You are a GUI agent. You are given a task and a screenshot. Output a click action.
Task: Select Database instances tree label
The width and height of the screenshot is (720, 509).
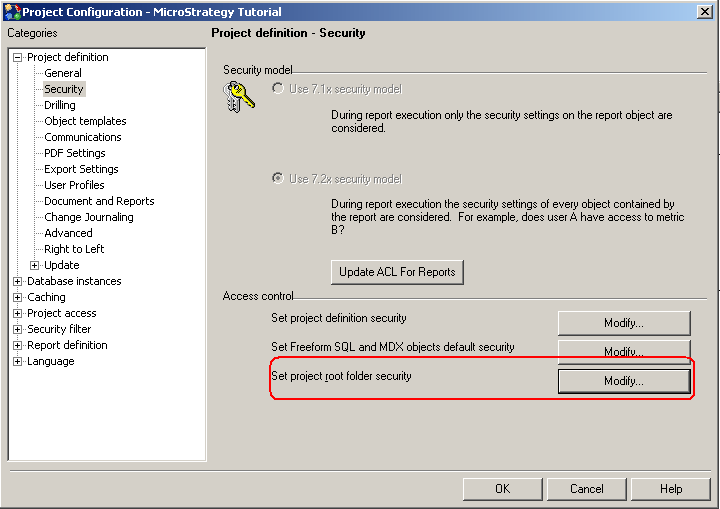coord(74,281)
